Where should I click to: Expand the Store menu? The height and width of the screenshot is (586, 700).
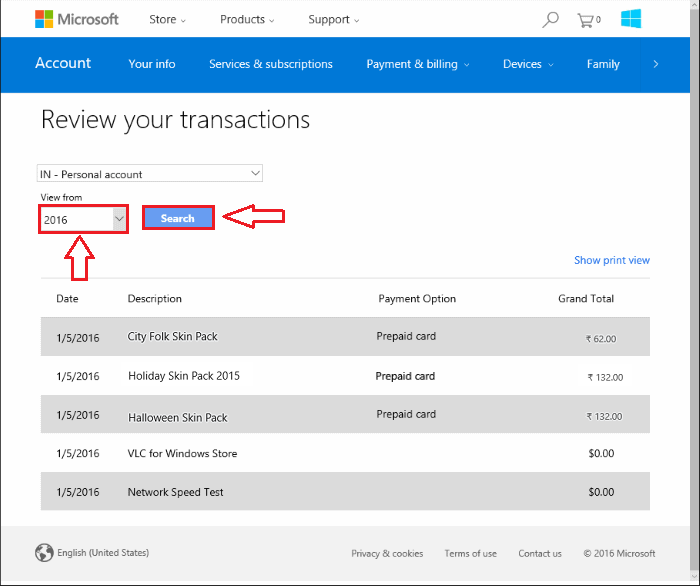(x=167, y=20)
